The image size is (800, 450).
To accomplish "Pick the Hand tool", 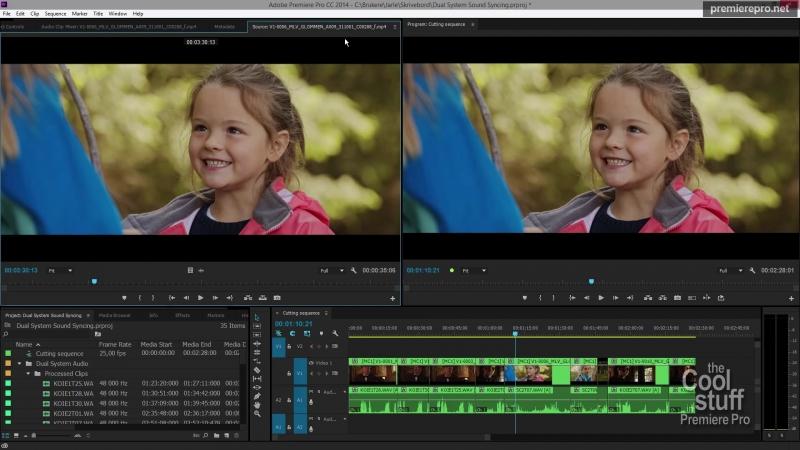I will (257, 404).
